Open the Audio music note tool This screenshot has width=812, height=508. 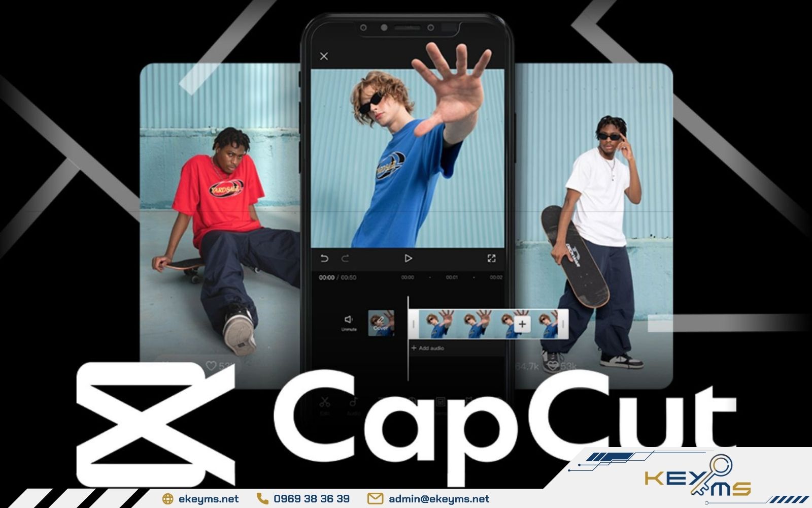coord(354,403)
